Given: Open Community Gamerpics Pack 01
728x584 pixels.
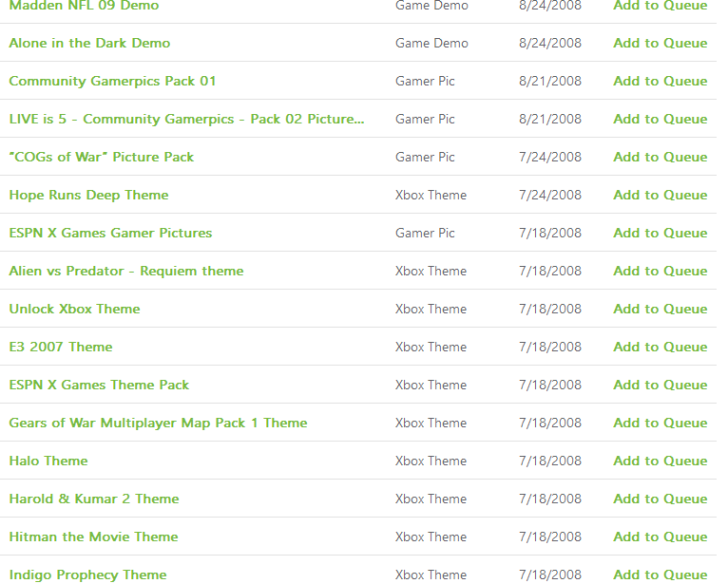Looking at the screenshot, I should (x=112, y=81).
